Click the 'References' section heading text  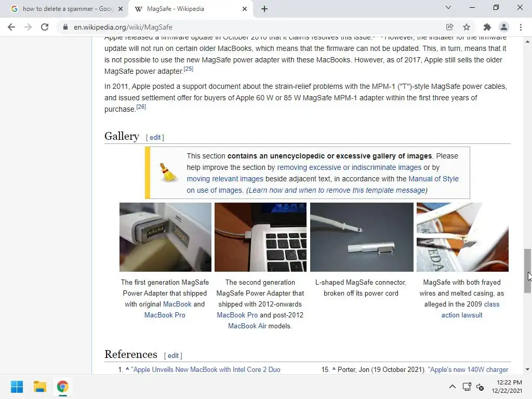pos(131,354)
